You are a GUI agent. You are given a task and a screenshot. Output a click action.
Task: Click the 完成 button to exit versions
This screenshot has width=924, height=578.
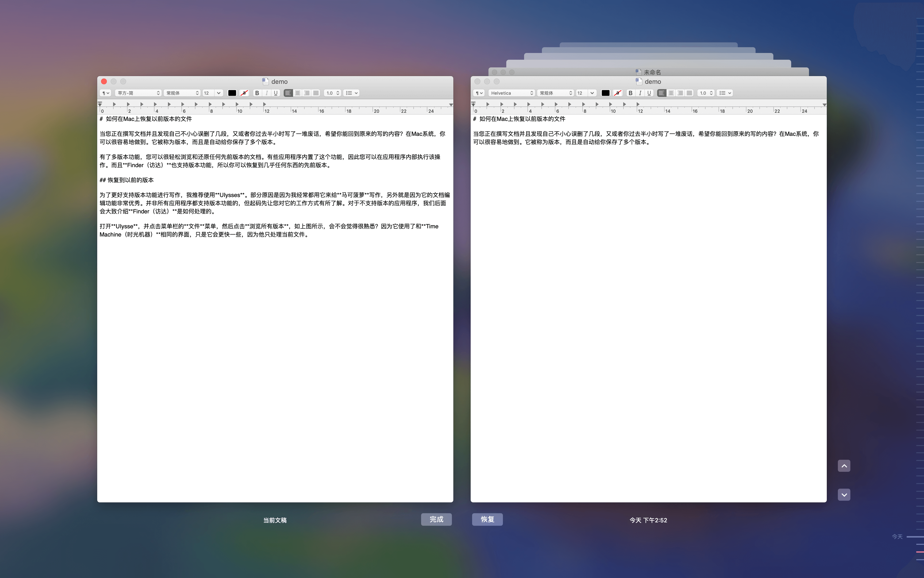pos(436,519)
